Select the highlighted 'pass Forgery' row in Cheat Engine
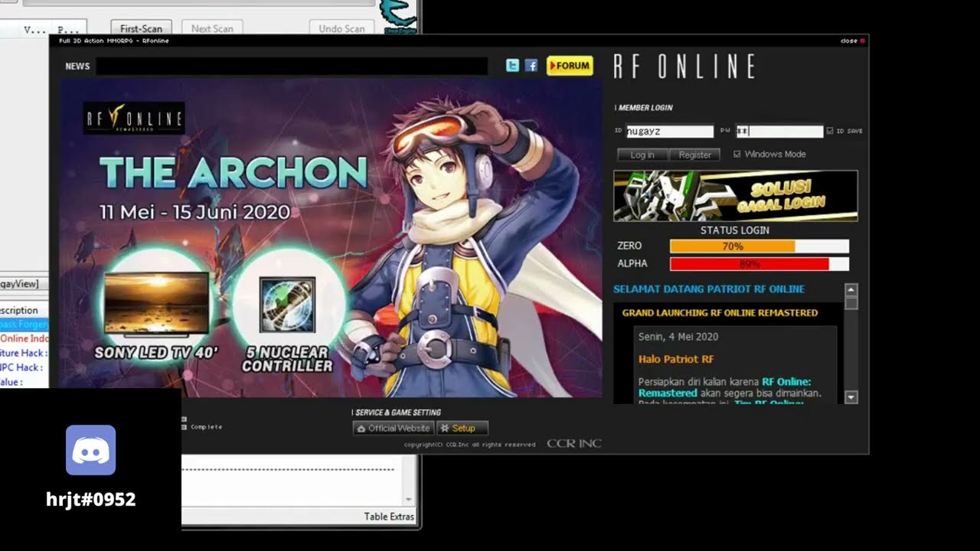The width and height of the screenshot is (980, 551). (24, 324)
